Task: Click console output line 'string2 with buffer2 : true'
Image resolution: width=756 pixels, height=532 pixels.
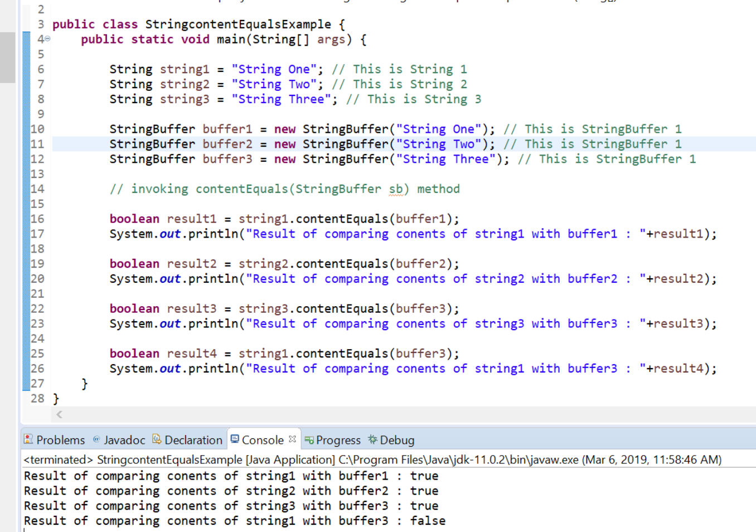Action: point(231,491)
